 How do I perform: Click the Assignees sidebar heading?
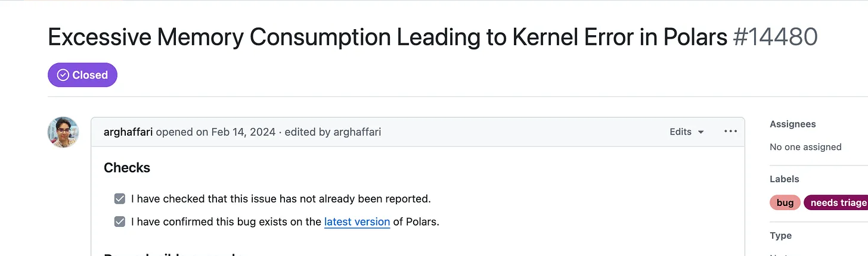tap(793, 124)
